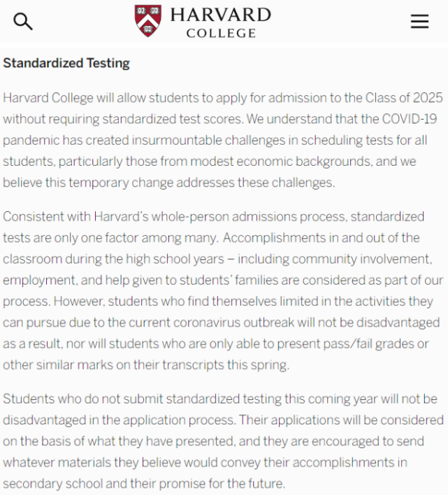Viewport: 448px width, 495px height.
Task: Open the search magnifier icon
Action: pyautogui.click(x=23, y=22)
